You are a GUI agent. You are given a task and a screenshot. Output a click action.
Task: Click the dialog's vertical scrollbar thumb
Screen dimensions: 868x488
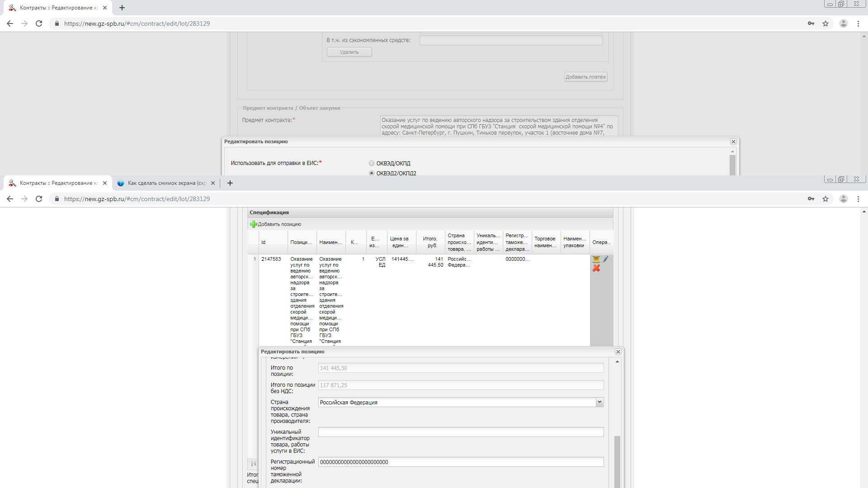(x=617, y=461)
